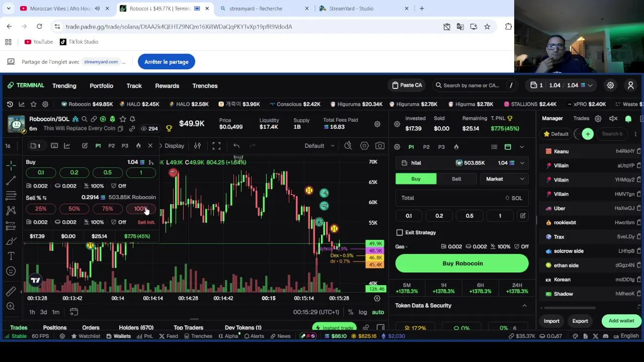Open the Trades tab in wallet panel
The image size is (644, 362).
click(581, 119)
